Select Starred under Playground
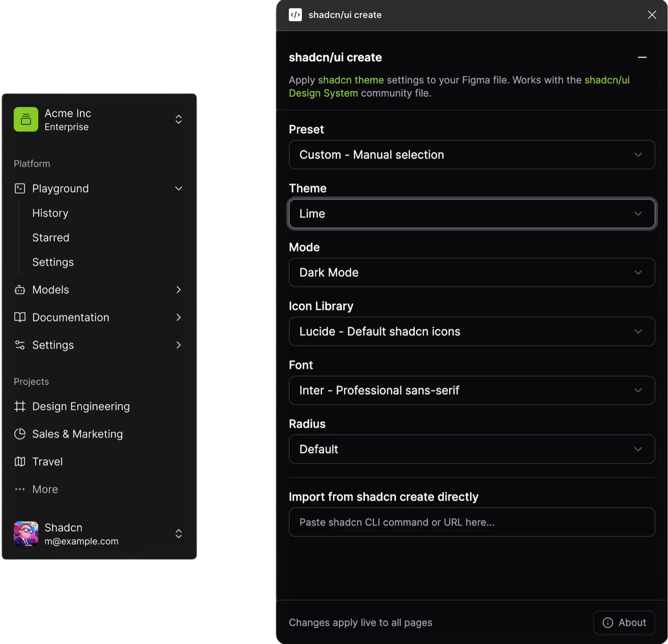The width and height of the screenshot is (668, 644). pyautogui.click(x=51, y=238)
